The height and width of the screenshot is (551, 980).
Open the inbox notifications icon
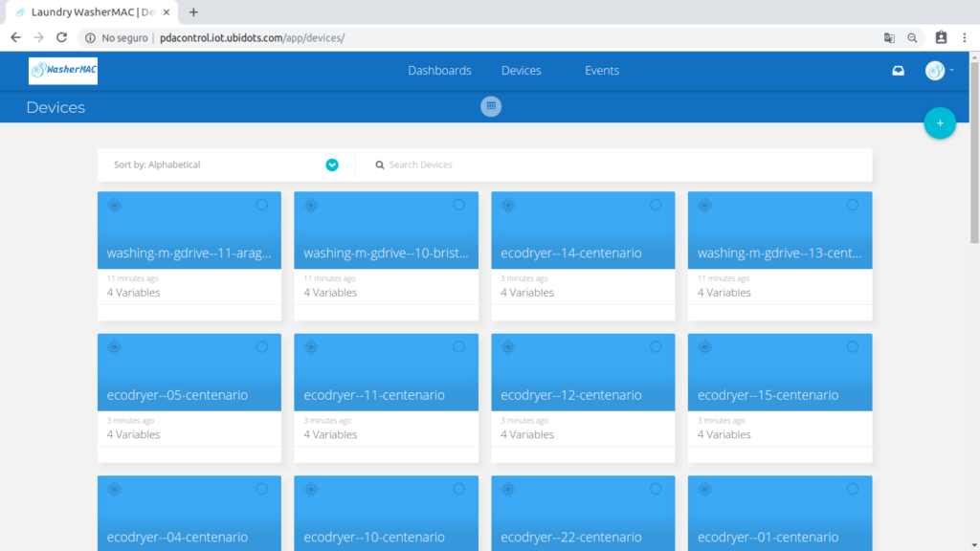pos(898,71)
